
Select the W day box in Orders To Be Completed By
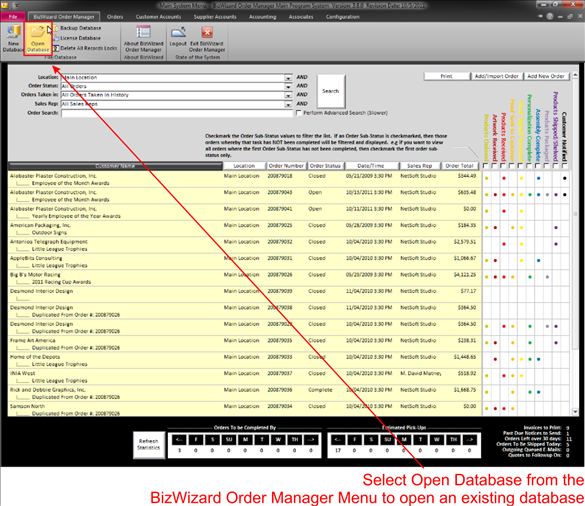tap(278, 440)
